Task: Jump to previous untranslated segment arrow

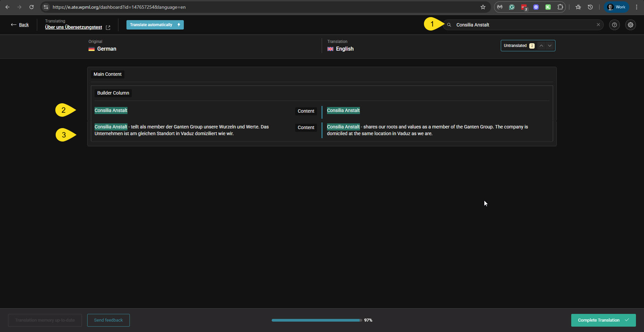Action: [541, 46]
